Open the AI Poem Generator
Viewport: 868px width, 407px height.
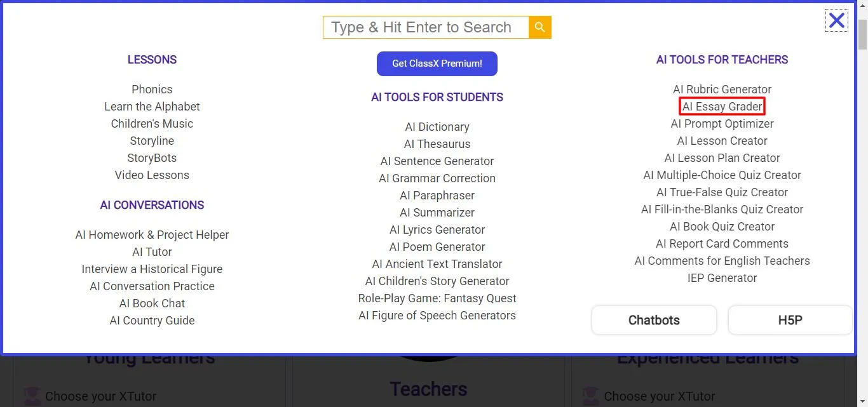point(437,246)
